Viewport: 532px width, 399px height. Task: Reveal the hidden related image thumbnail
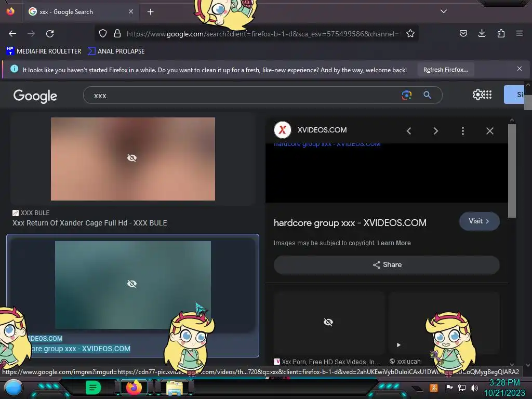(328, 322)
